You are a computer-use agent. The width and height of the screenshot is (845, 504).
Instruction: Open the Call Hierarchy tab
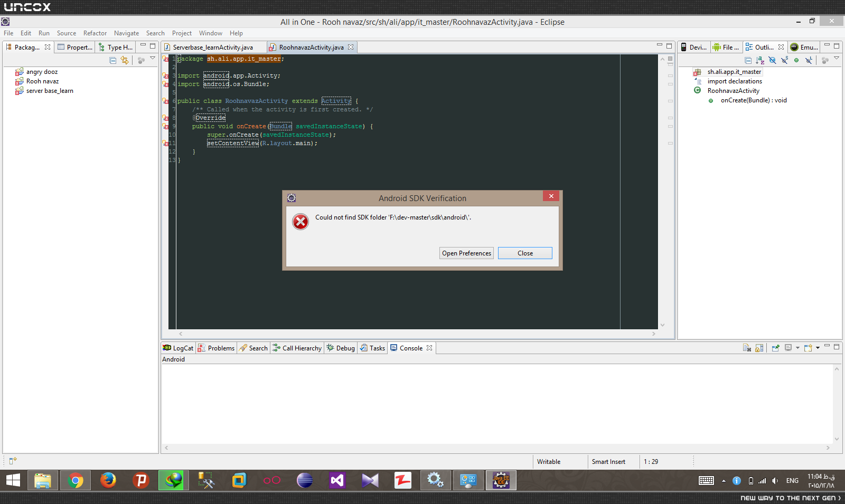(297, 348)
